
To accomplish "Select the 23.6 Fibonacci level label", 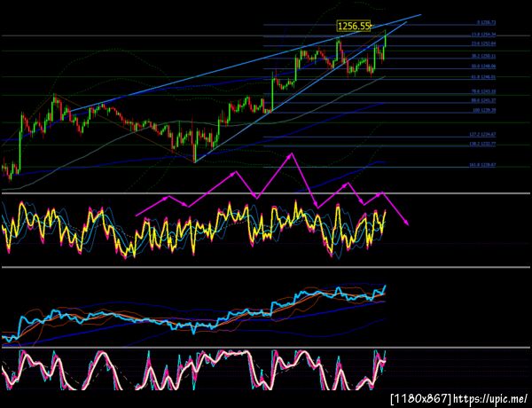I will (x=484, y=43).
